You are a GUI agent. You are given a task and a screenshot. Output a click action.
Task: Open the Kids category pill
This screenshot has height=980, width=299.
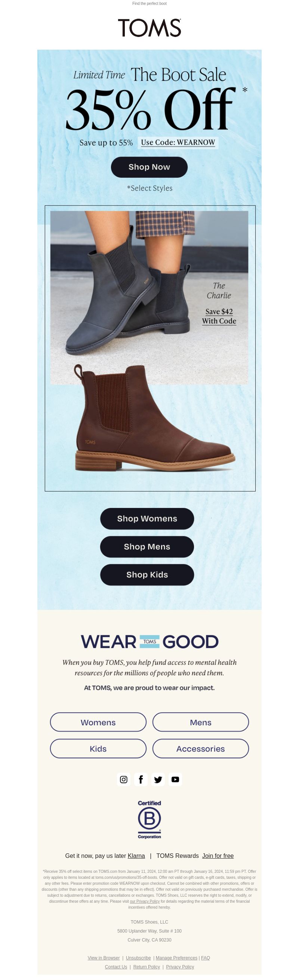98,749
